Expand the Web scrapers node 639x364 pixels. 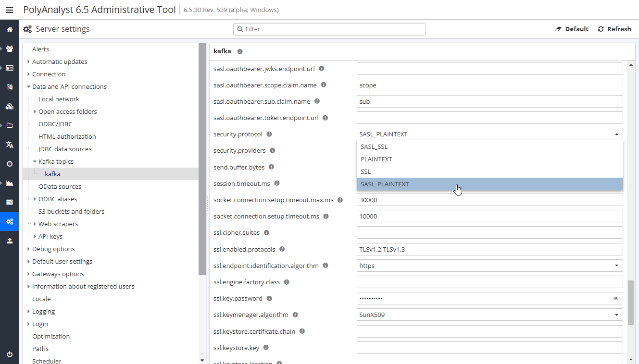click(x=35, y=224)
